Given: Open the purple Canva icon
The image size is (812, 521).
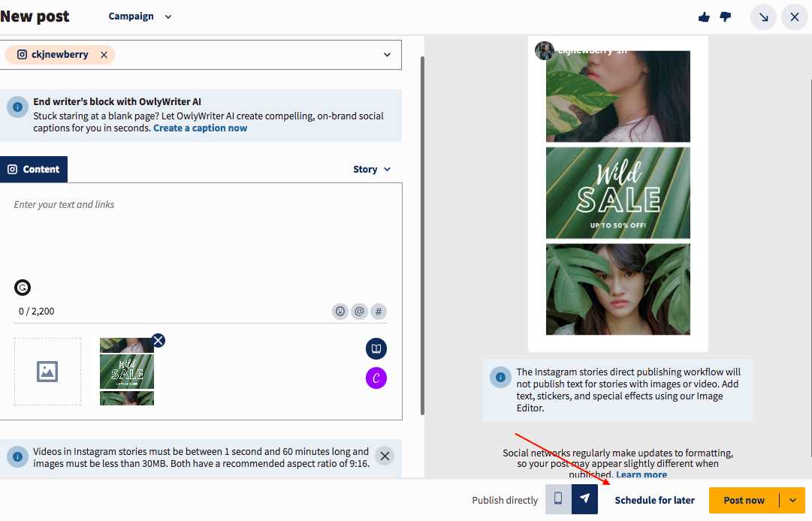Looking at the screenshot, I should (376, 378).
